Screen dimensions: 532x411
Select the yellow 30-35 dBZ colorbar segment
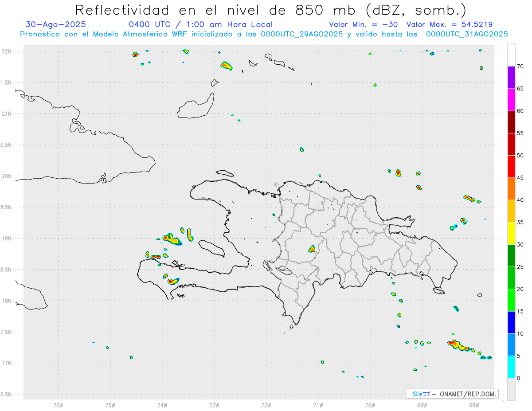point(511,233)
